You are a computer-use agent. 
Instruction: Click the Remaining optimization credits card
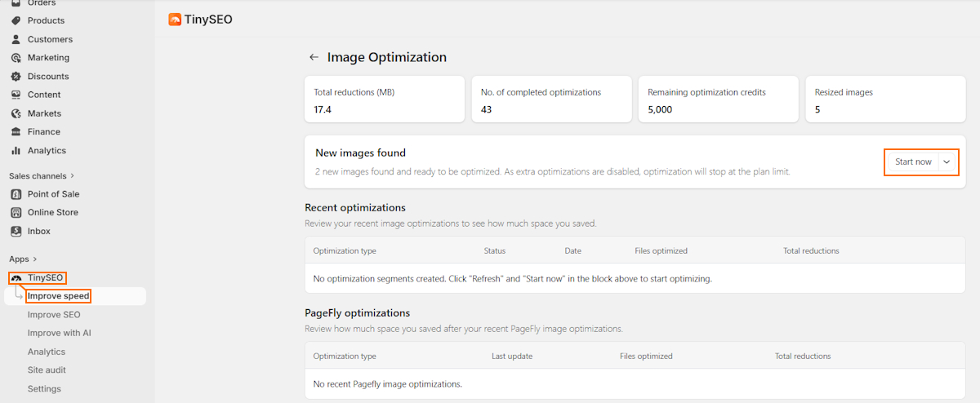pos(718,100)
